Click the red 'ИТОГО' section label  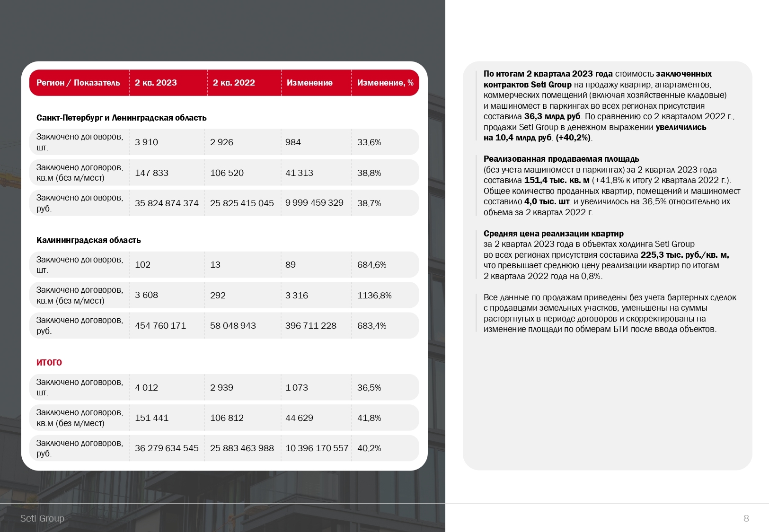click(x=49, y=363)
